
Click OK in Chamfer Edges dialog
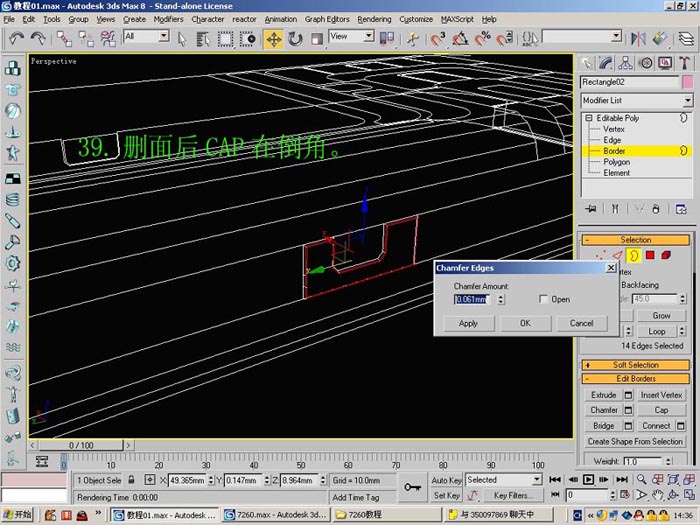click(x=525, y=323)
